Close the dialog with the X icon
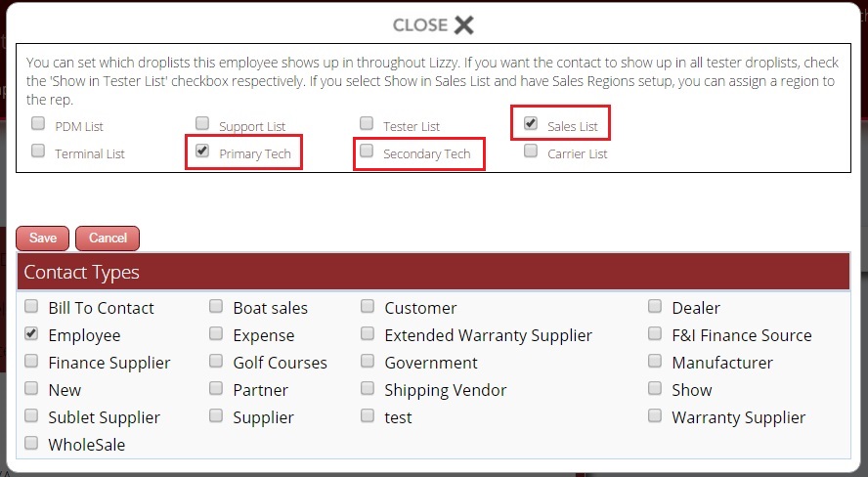Screen dimensions: 868x477 463,24
